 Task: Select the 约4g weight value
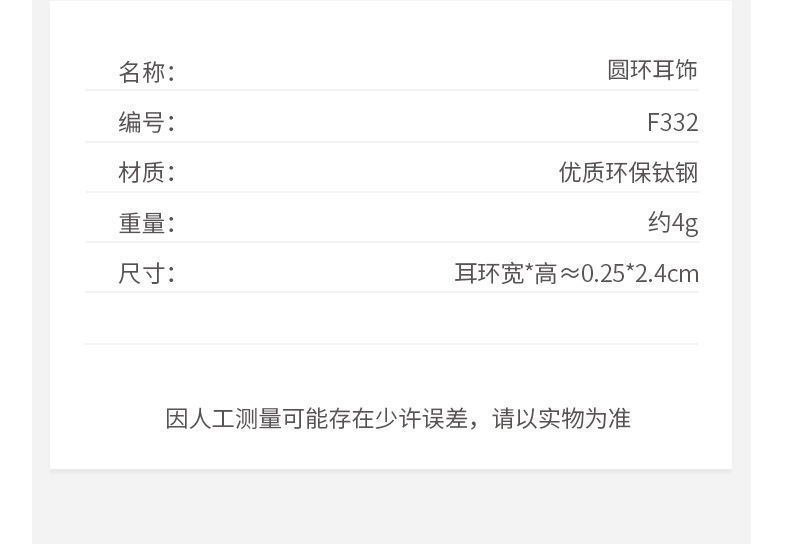(672, 222)
